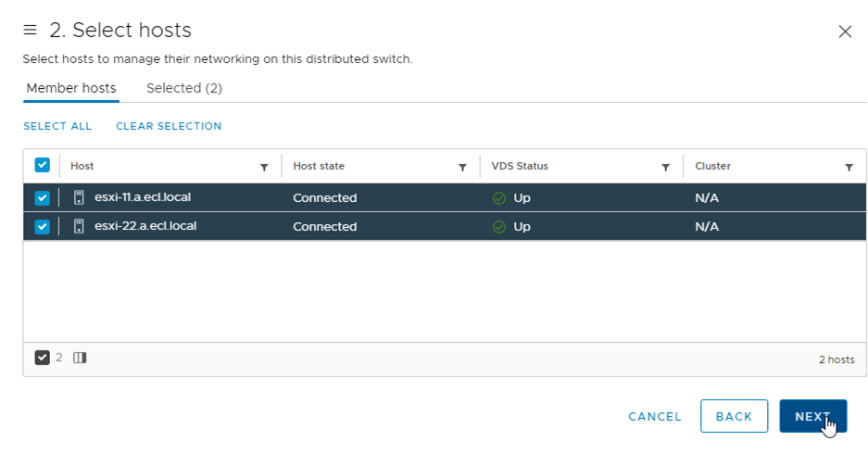Open the column chooser icon in footer
The height and width of the screenshot is (454, 868).
[80, 358]
